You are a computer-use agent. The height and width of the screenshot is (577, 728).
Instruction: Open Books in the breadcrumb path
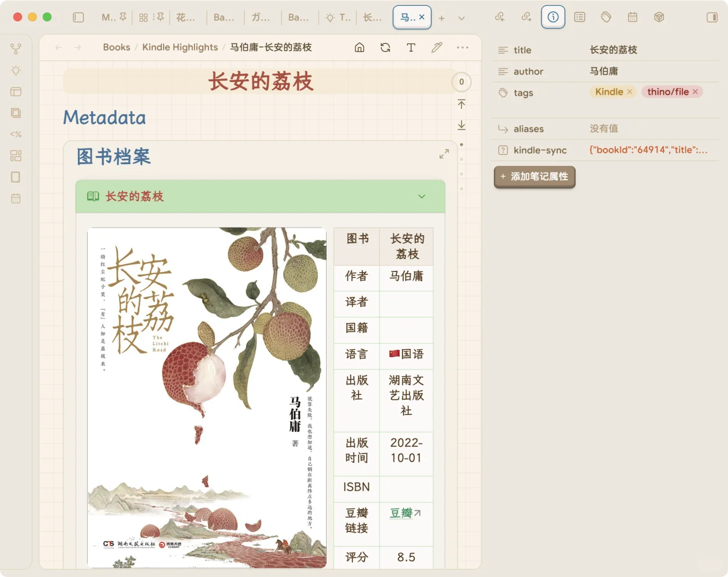tap(117, 48)
